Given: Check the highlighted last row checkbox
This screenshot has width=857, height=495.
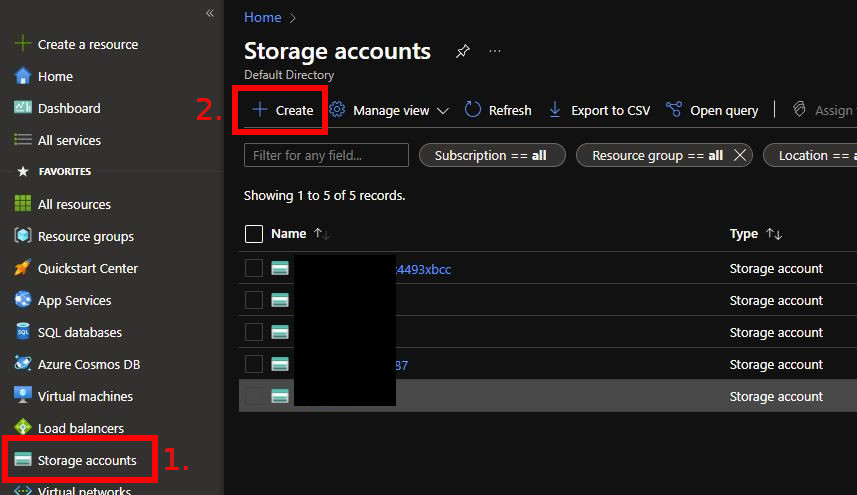Looking at the screenshot, I should tap(254, 396).
